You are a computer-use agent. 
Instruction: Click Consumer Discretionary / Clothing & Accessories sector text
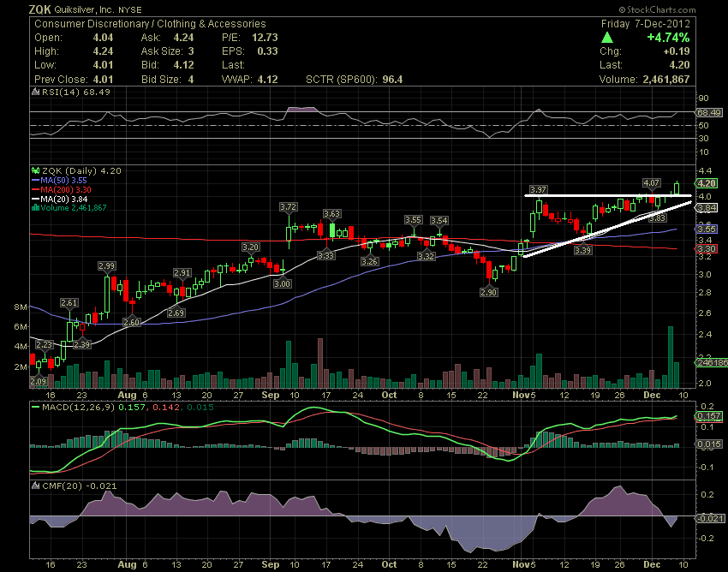click(150, 24)
